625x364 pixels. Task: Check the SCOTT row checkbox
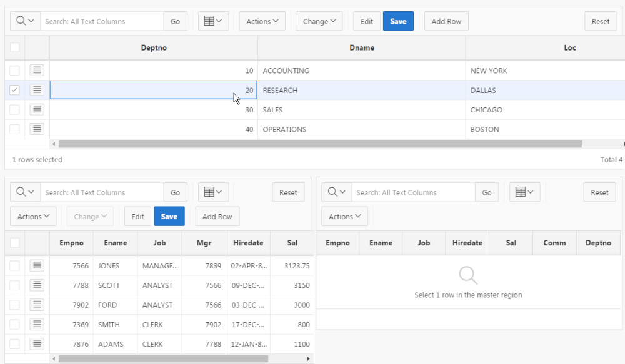[x=15, y=285]
